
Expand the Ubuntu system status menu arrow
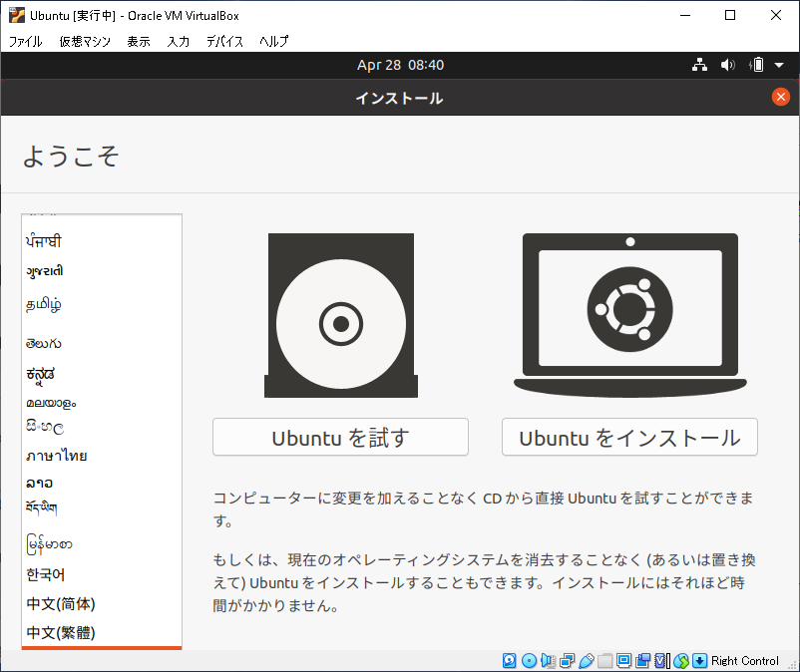778,65
